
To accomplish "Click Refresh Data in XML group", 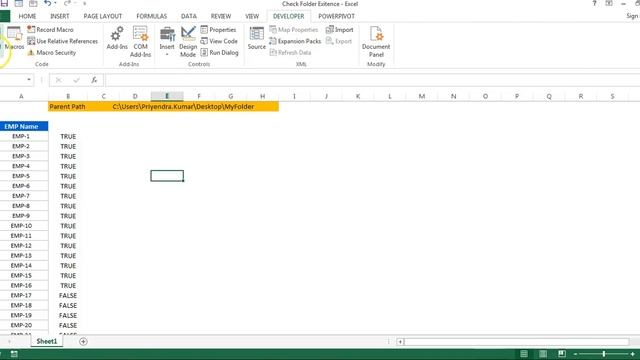I will [290, 53].
